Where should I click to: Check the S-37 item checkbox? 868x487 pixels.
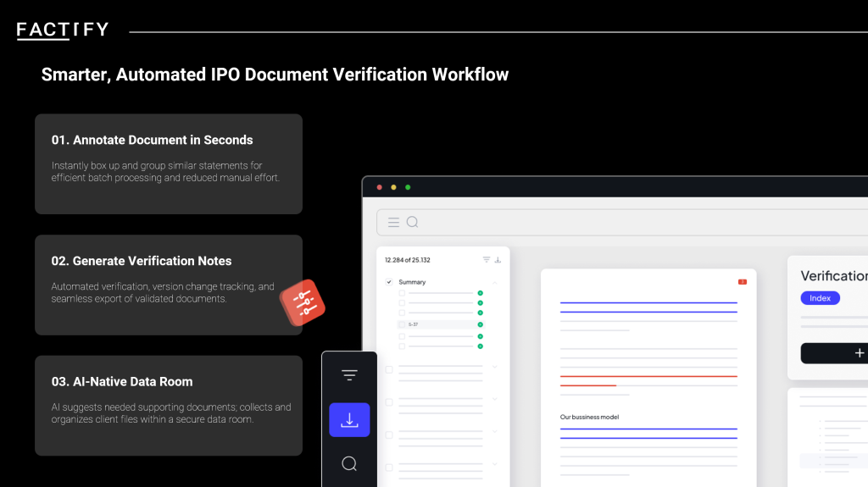[x=402, y=324]
